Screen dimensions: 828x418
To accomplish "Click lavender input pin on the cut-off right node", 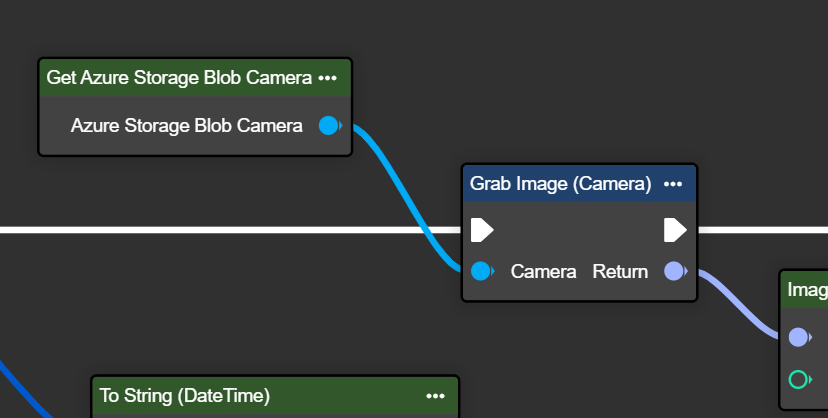I will pos(798,337).
